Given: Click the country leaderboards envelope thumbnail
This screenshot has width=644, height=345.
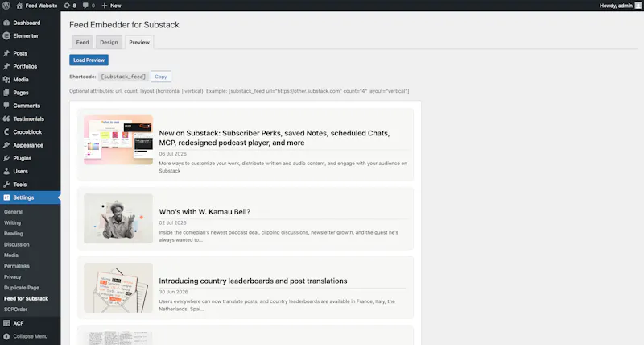Looking at the screenshot, I should point(118,288).
